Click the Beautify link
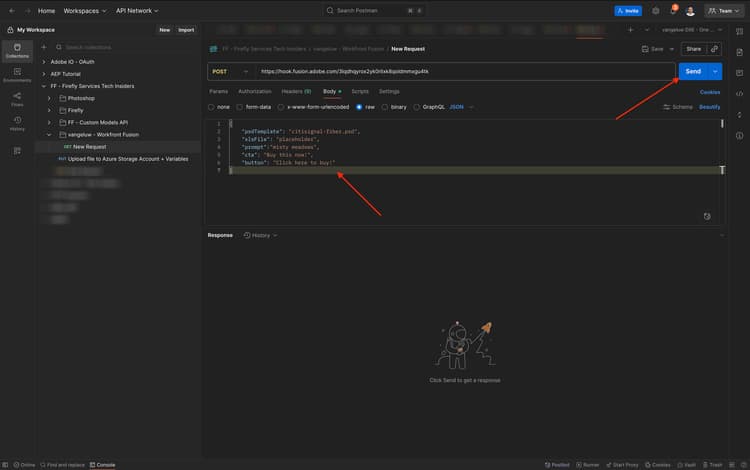This screenshot has width=750, height=470. (709, 106)
